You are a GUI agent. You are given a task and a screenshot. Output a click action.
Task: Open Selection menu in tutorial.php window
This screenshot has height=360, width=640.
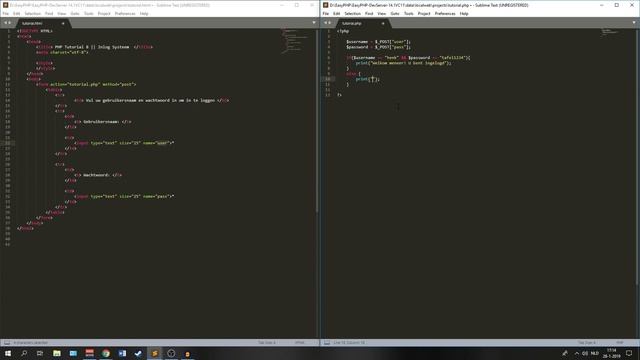tap(353, 13)
